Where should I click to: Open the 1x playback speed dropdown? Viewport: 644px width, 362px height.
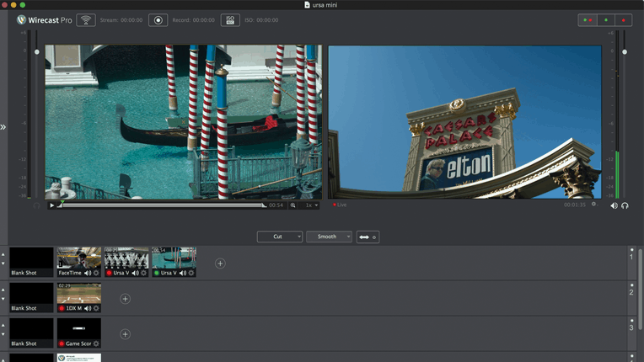click(x=312, y=205)
